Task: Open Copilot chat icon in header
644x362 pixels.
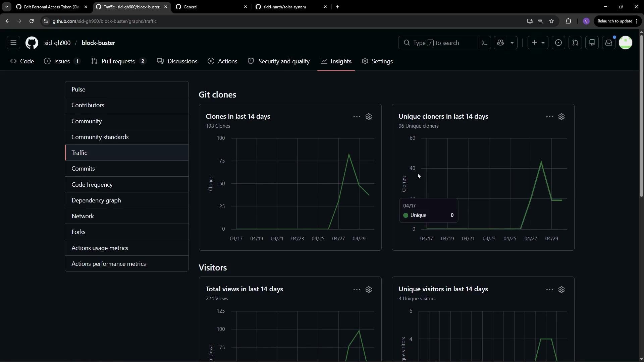Action: coord(500,43)
